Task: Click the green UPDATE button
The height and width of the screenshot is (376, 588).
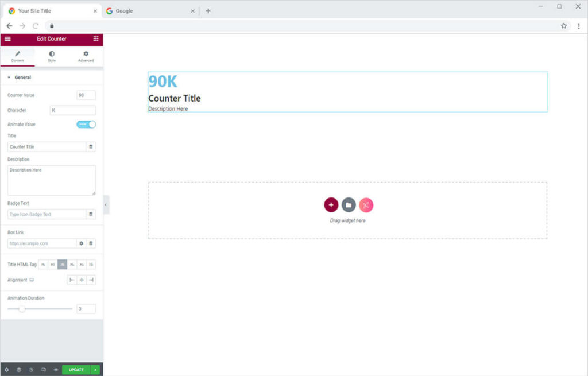Action: tap(76, 370)
